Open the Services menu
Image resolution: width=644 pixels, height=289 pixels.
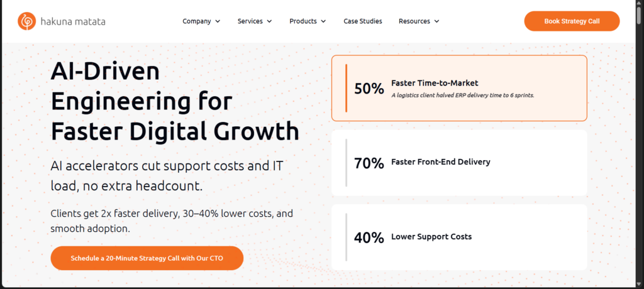point(250,21)
